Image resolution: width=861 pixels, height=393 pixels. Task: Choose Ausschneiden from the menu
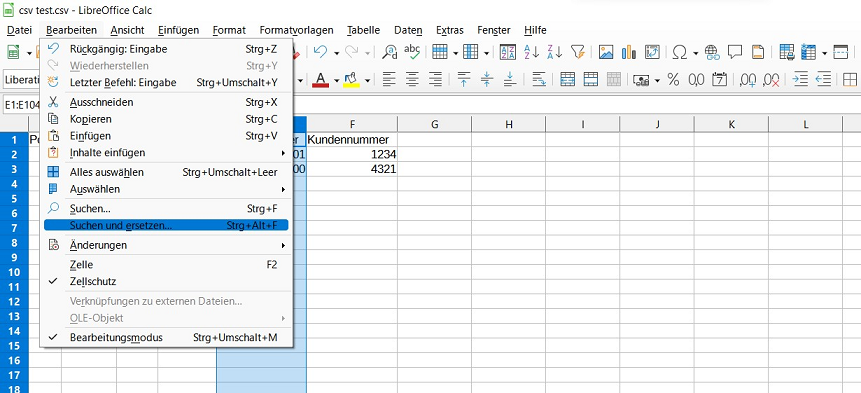click(166, 102)
